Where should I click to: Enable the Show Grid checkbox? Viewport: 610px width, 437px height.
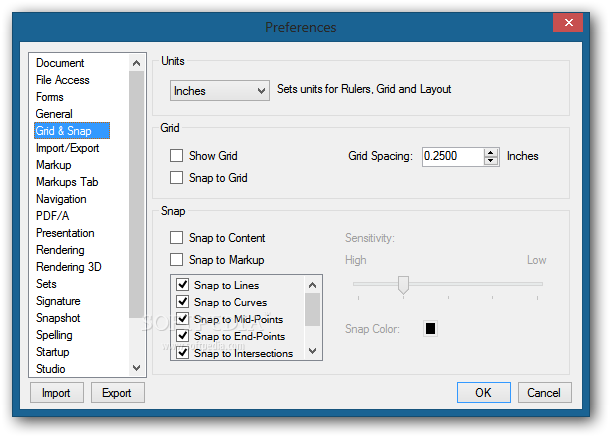point(177,156)
